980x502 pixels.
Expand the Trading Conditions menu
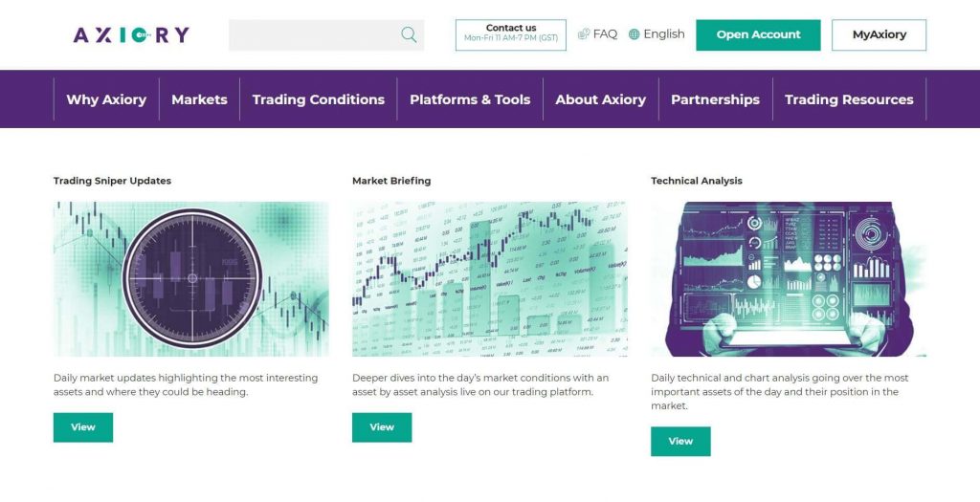(x=318, y=99)
